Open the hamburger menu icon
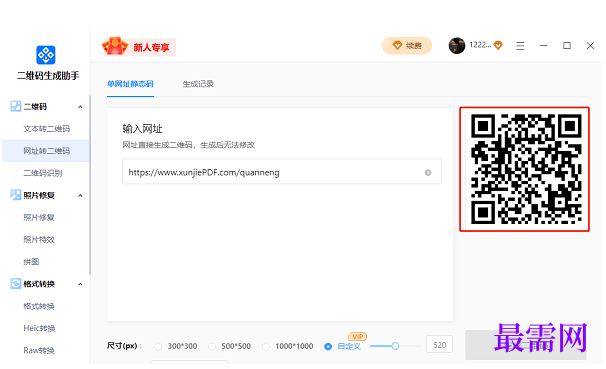The image size is (606, 369). 520,46
